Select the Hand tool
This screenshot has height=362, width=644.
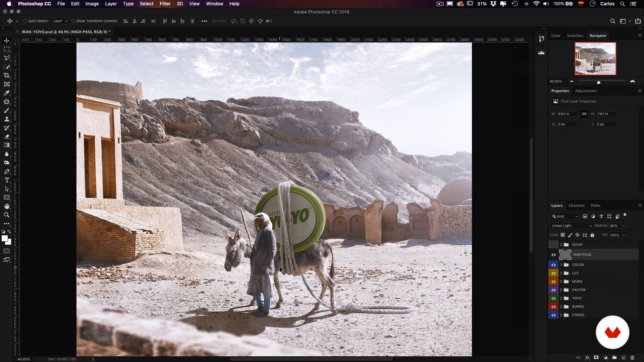pos(7,206)
